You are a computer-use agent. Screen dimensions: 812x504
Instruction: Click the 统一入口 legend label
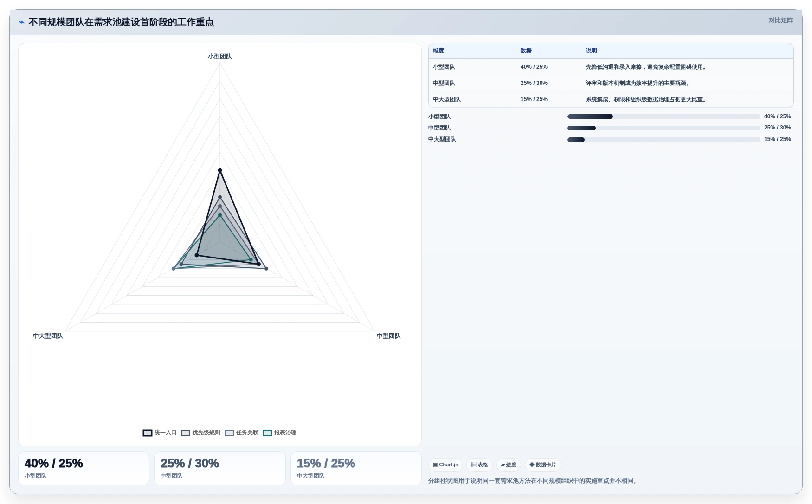click(x=165, y=433)
